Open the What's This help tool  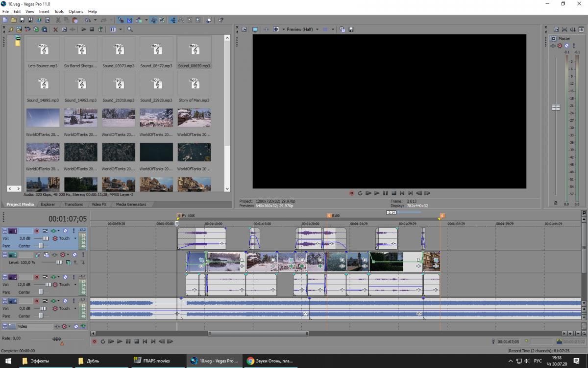221,20
